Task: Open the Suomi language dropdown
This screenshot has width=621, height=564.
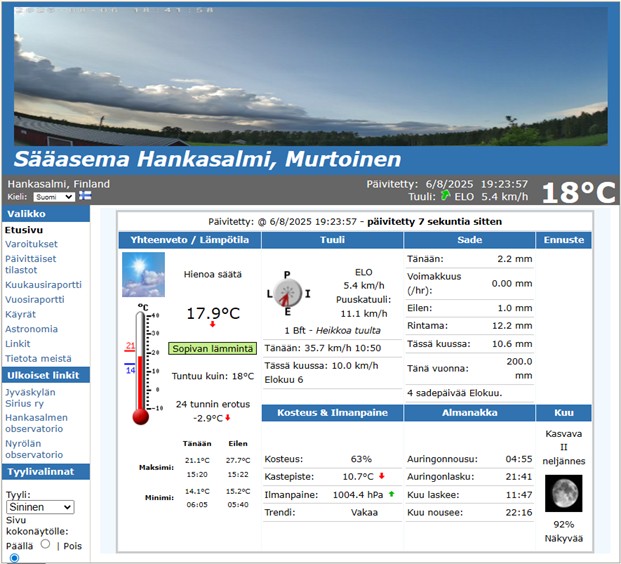Action: [x=53, y=197]
